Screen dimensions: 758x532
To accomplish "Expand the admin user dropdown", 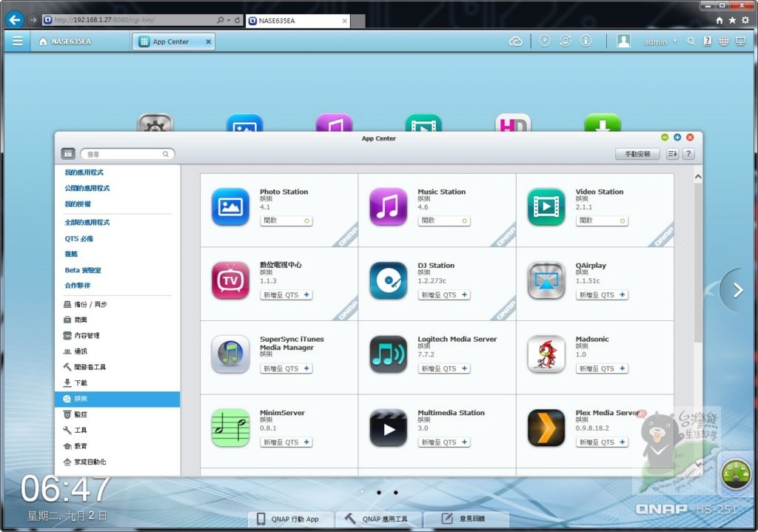I will click(x=660, y=42).
